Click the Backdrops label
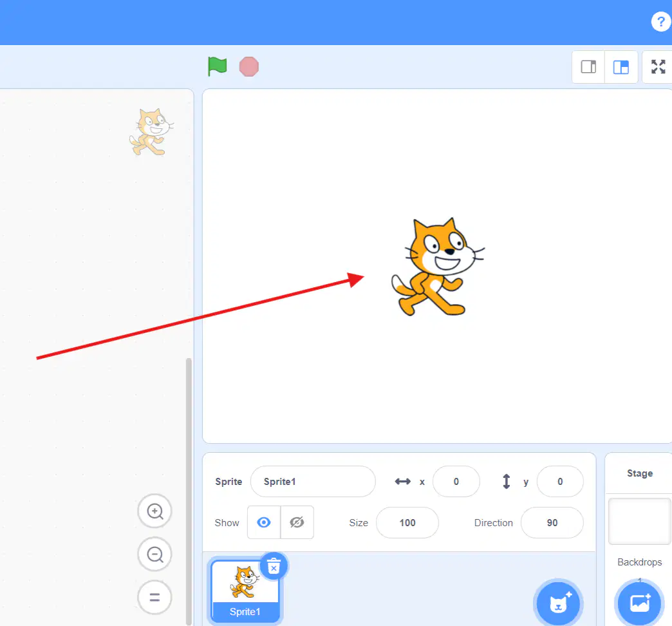This screenshot has width=672, height=626. click(639, 562)
